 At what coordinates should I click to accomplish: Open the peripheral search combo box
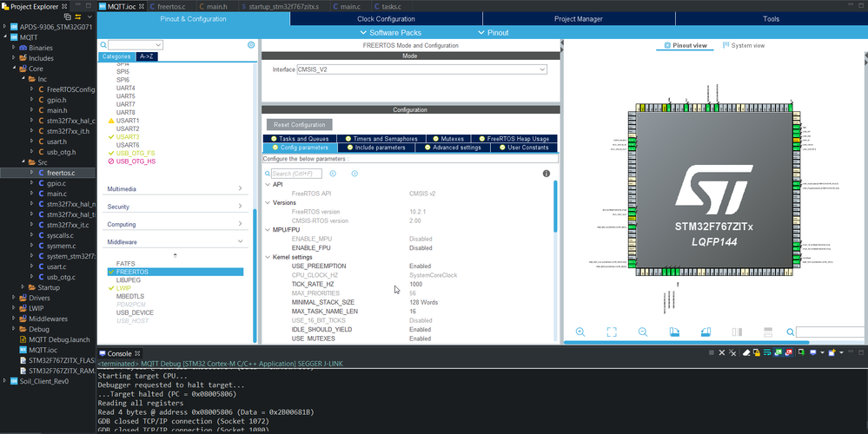click(x=136, y=45)
